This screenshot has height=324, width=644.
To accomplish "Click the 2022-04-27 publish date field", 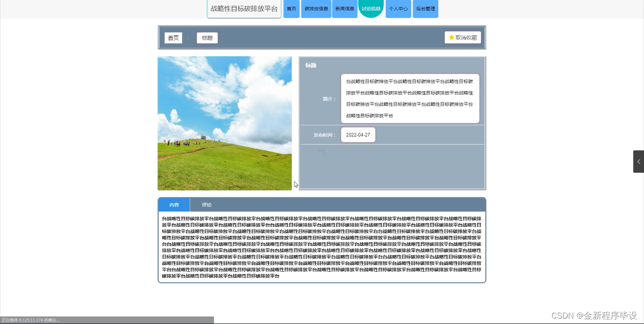I will [358, 134].
